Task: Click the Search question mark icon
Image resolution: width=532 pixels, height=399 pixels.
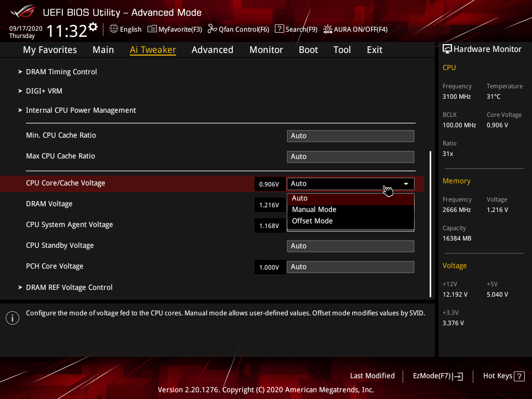Action: (279, 29)
